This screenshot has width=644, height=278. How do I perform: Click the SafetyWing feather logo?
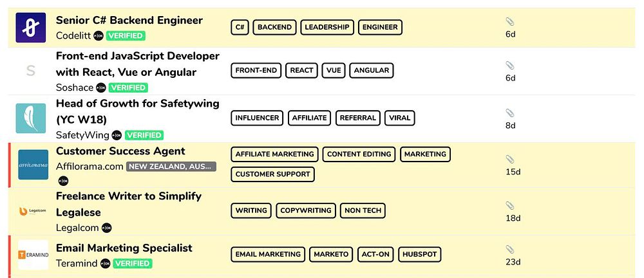[30, 118]
